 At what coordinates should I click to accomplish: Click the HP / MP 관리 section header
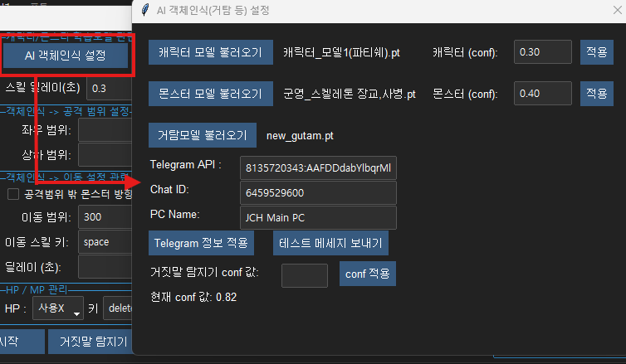click(37, 290)
